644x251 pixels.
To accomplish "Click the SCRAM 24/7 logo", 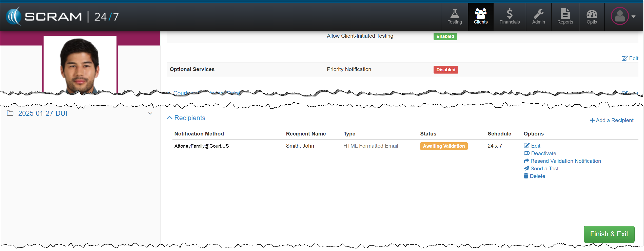I will click(62, 17).
